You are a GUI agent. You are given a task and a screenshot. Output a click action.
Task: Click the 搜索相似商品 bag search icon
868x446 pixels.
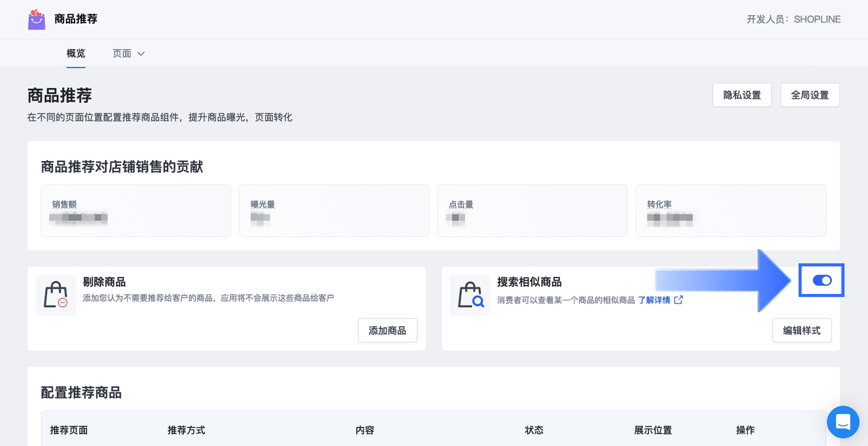point(470,295)
